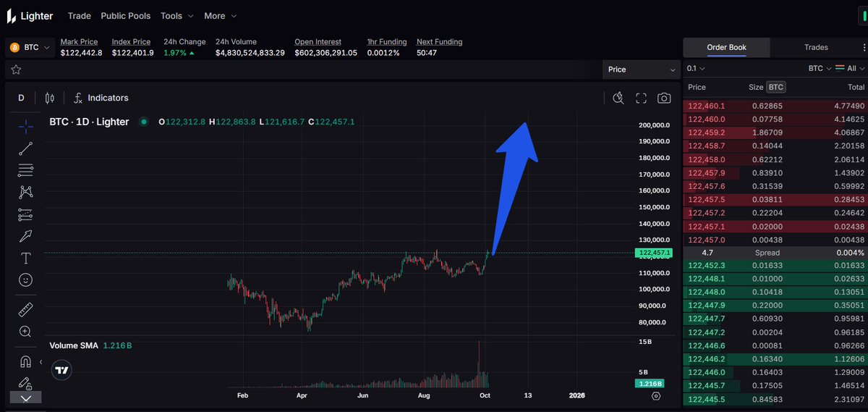
Task: Open the BTC market selector dropdown
Action: [x=30, y=47]
